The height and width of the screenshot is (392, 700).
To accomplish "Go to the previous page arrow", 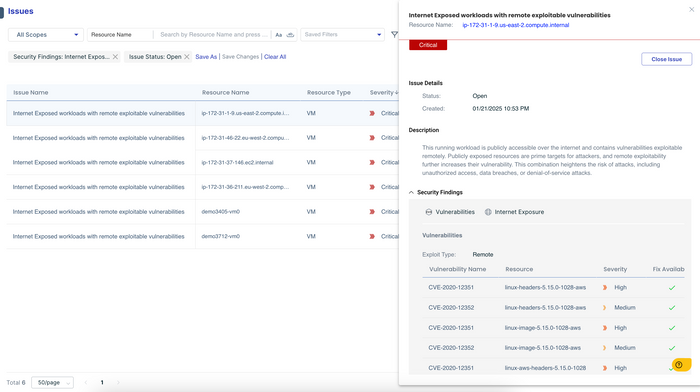I will tap(86, 383).
